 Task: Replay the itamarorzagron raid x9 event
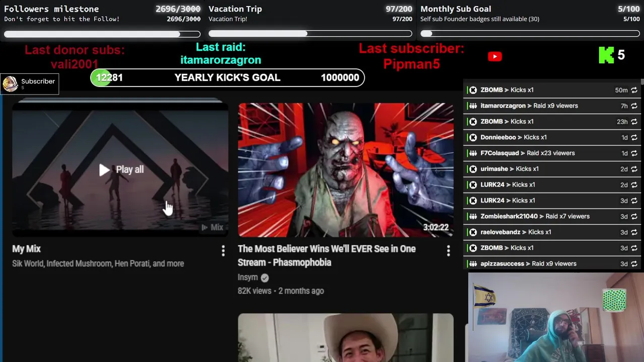pos(634,106)
